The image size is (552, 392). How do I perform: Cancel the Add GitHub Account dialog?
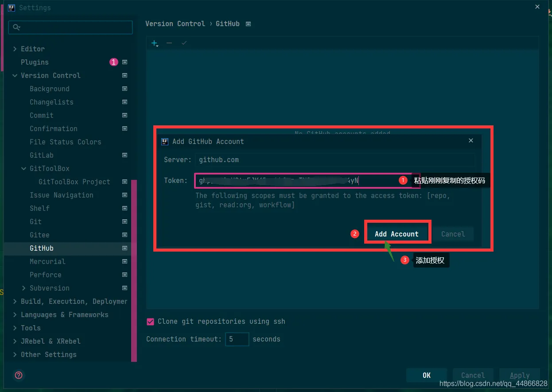453,234
